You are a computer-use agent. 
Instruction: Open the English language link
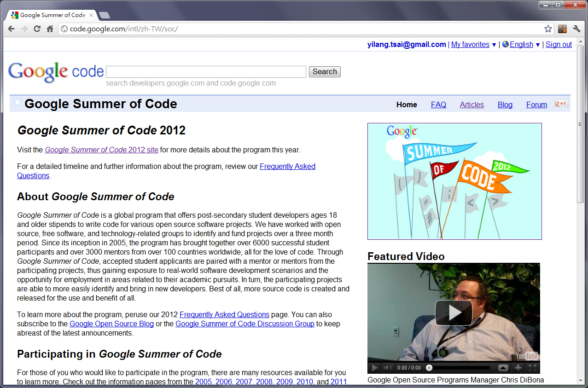tap(521, 45)
